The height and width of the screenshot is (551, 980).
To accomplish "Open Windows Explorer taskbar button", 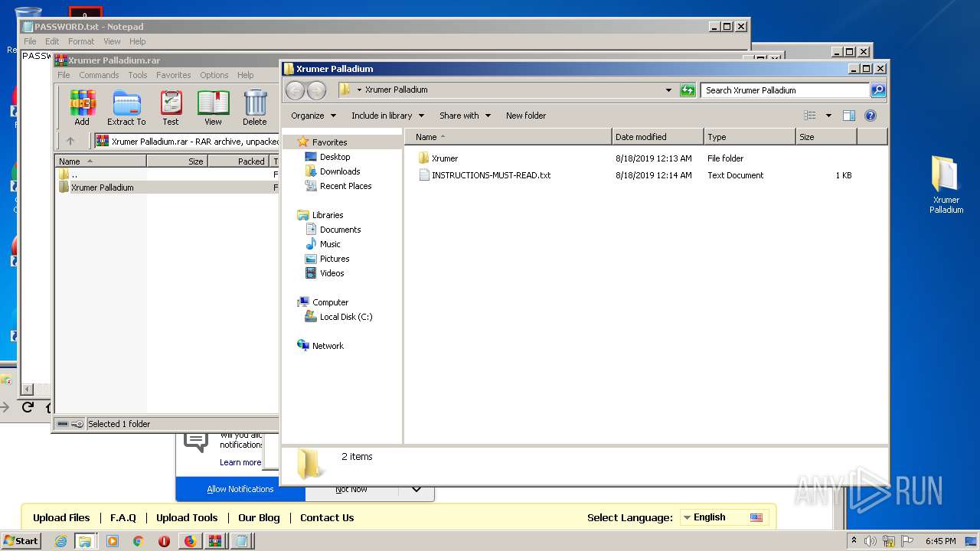I will (x=85, y=541).
